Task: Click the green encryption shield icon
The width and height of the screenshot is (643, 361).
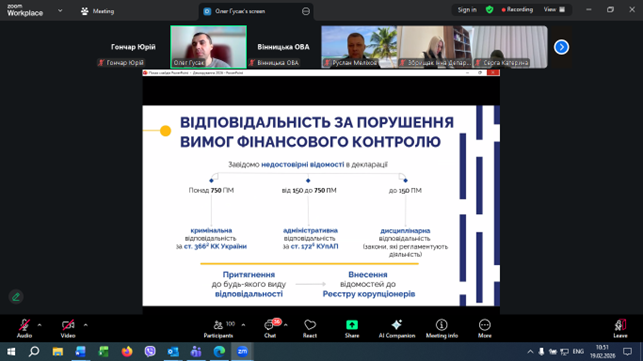Action: 489,9
